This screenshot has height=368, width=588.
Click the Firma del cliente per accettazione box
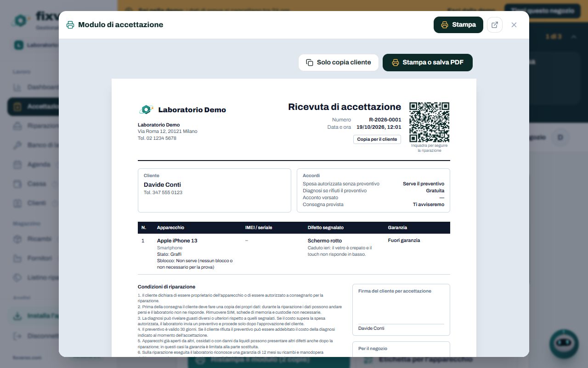401,310
